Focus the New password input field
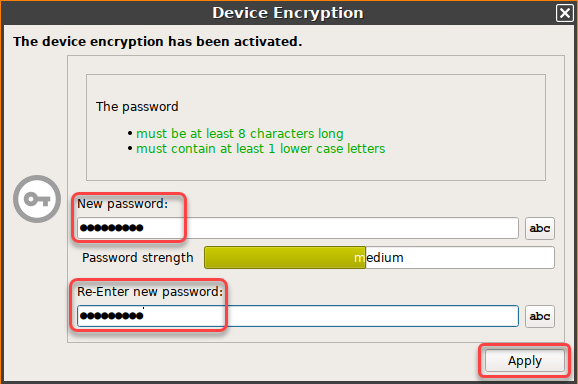The image size is (578, 384). (298, 228)
